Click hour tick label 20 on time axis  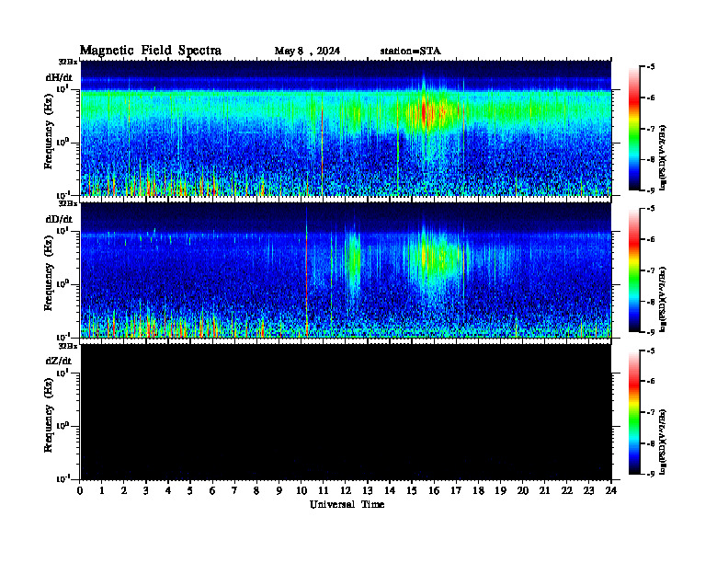coord(523,491)
